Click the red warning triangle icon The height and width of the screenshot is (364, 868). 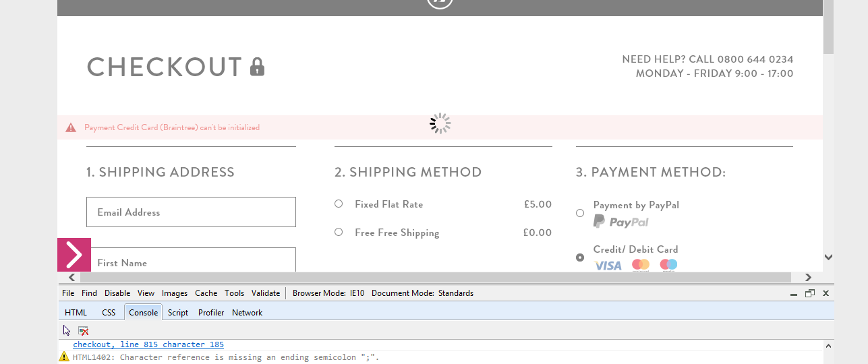[71, 127]
